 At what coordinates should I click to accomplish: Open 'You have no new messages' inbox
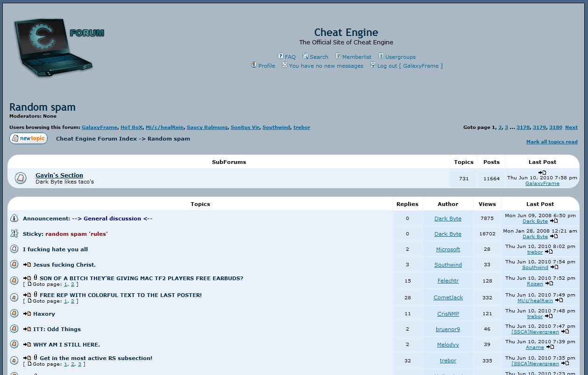tap(326, 66)
